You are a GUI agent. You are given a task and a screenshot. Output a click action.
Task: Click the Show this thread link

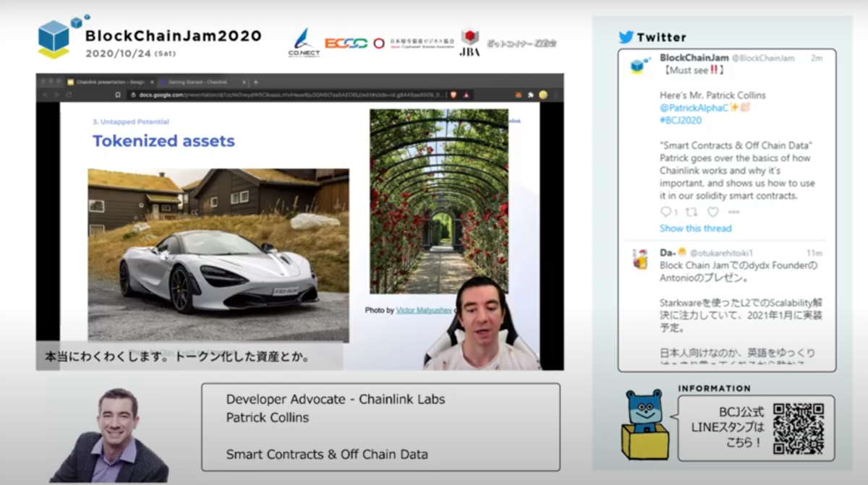695,228
